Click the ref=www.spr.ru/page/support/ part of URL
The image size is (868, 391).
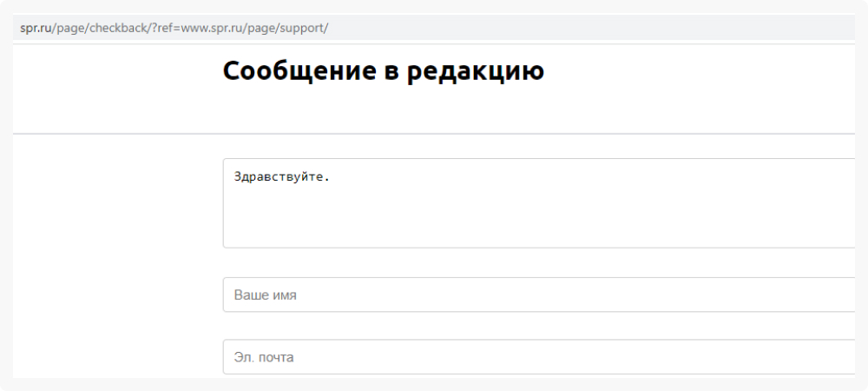242,29
